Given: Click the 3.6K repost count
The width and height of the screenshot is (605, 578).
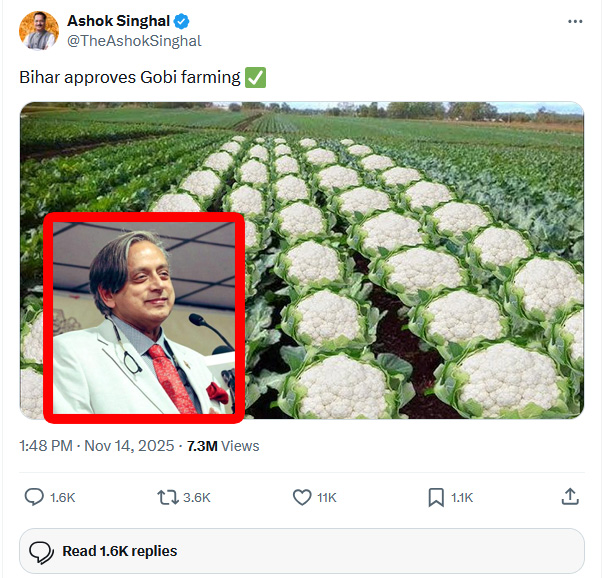Looking at the screenshot, I should [196, 497].
